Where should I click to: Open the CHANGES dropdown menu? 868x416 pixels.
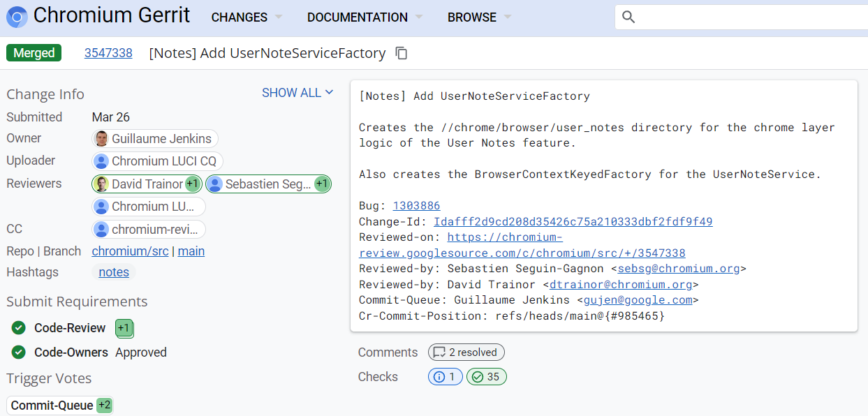[247, 17]
